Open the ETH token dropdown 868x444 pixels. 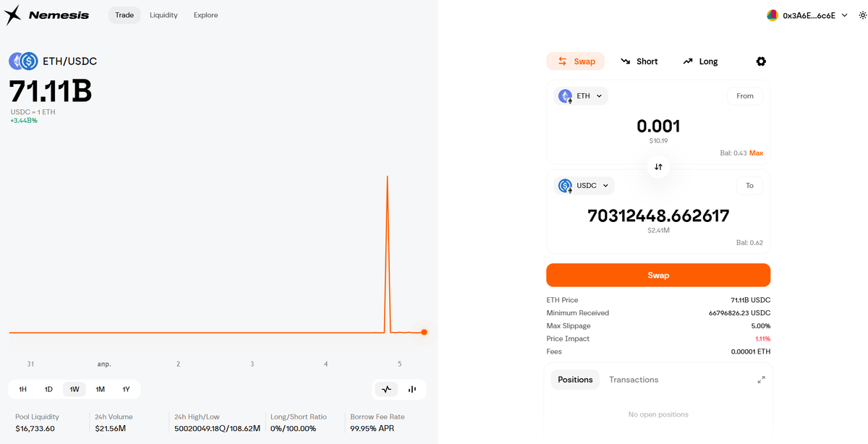pyautogui.click(x=581, y=96)
